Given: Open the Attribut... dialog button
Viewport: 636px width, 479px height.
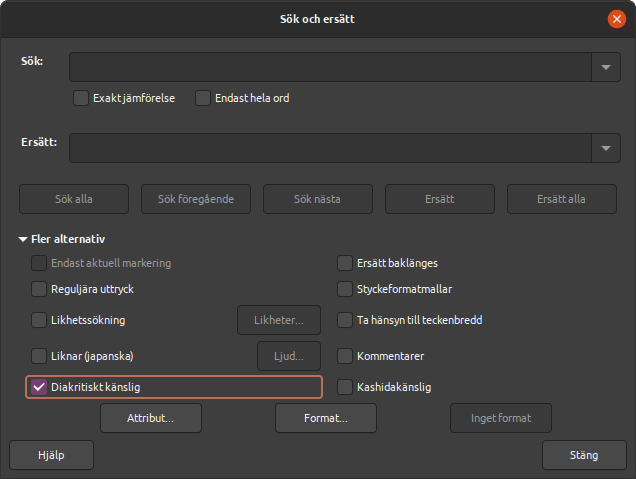Looking at the screenshot, I should pos(151,418).
